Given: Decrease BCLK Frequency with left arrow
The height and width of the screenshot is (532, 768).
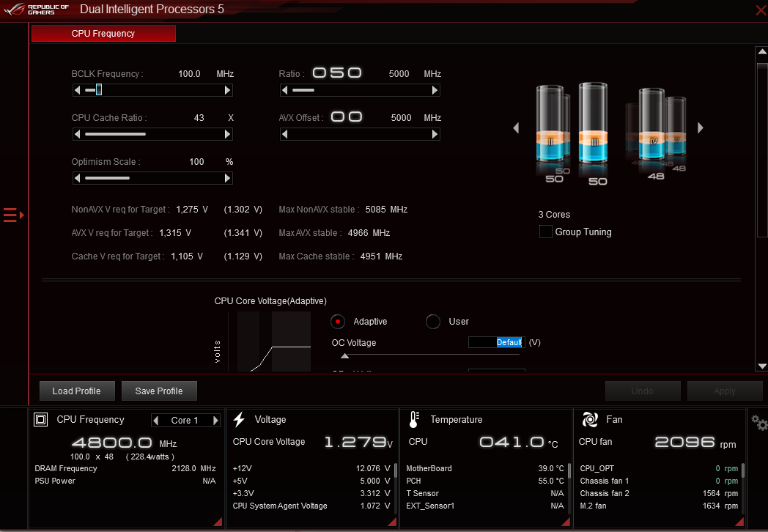Looking at the screenshot, I should click(x=77, y=90).
